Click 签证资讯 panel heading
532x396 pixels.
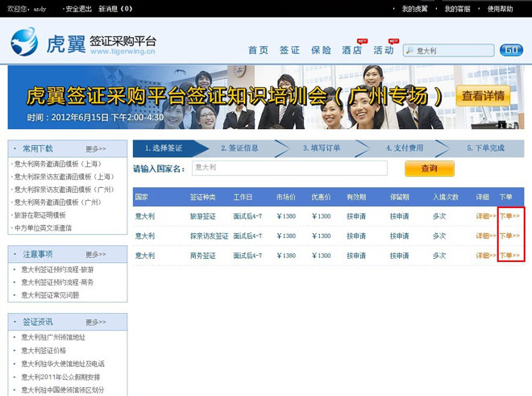click(38, 322)
